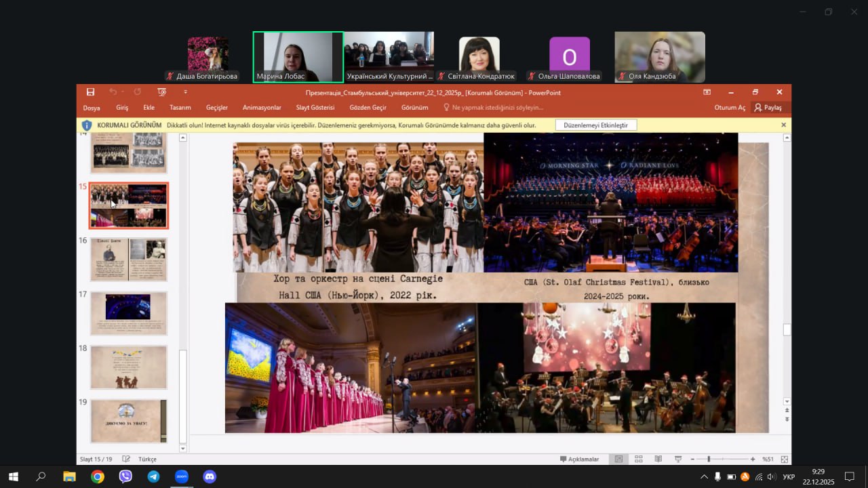The image size is (868, 488).
Task: Open the Slayt Gösterisi ribbon tab
Action: [x=315, y=107]
